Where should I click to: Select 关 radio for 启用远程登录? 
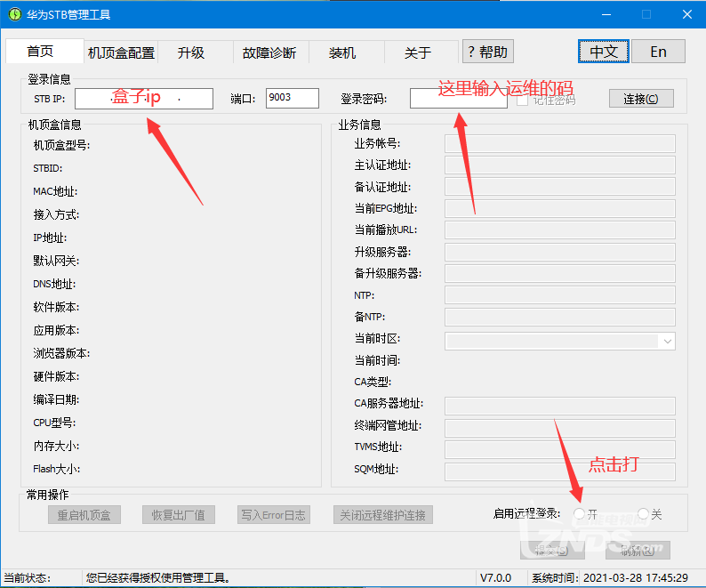(x=643, y=513)
